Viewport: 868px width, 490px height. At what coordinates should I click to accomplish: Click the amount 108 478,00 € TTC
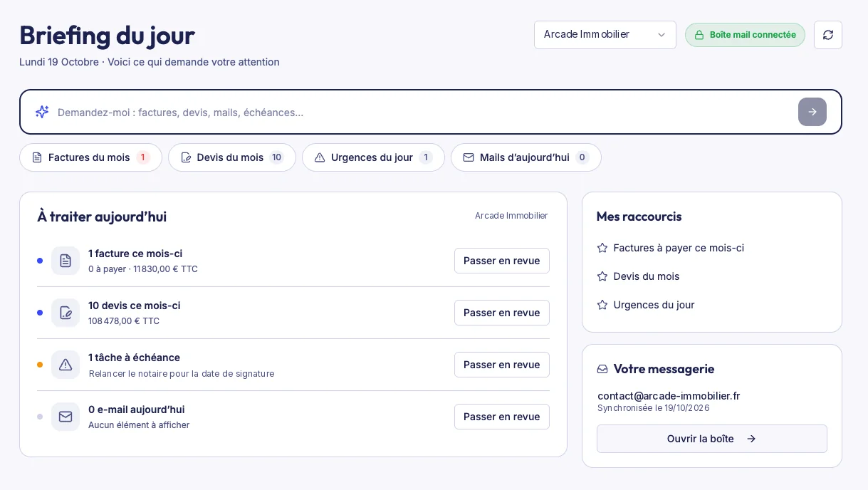pyautogui.click(x=124, y=321)
